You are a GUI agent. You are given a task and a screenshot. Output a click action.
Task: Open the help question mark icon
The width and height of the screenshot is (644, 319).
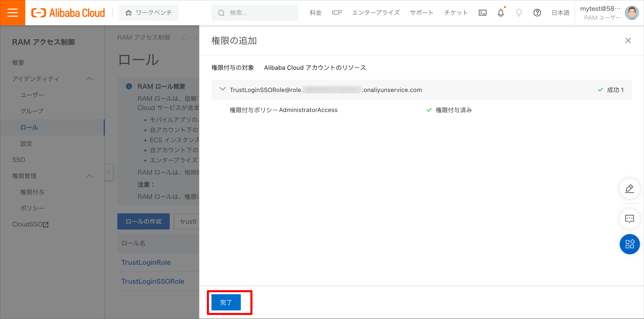pos(537,13)
